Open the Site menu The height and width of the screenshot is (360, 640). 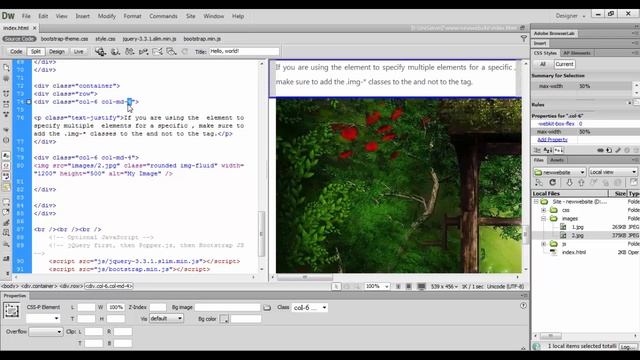click(191, 16)
